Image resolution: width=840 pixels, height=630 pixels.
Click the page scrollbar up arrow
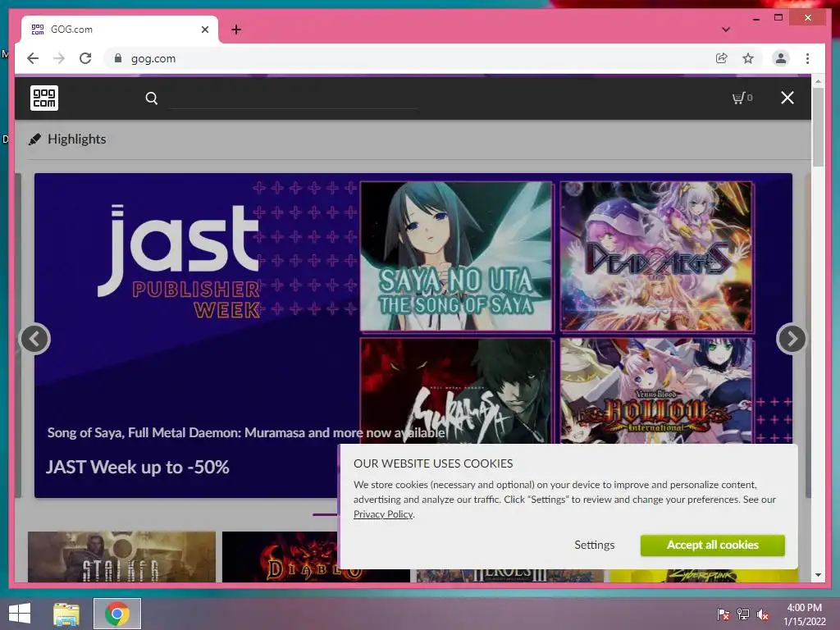[818, 81]
